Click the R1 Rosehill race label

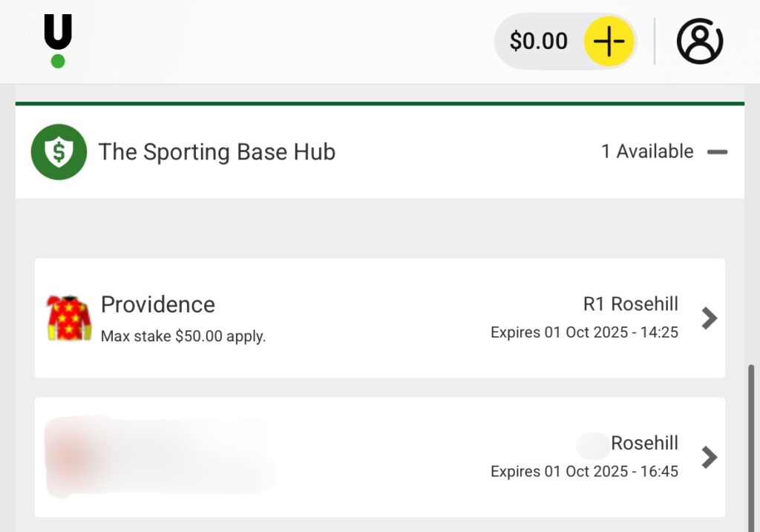631,304
